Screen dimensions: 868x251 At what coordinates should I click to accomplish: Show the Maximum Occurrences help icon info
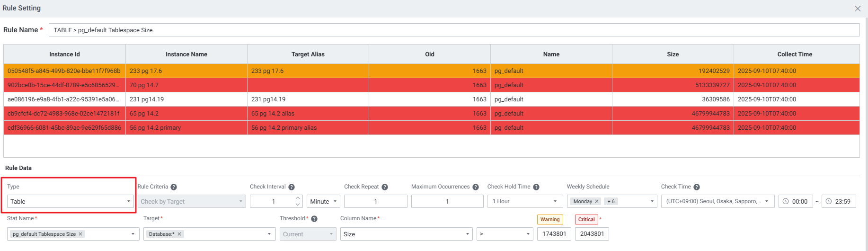tap(476, 187)
